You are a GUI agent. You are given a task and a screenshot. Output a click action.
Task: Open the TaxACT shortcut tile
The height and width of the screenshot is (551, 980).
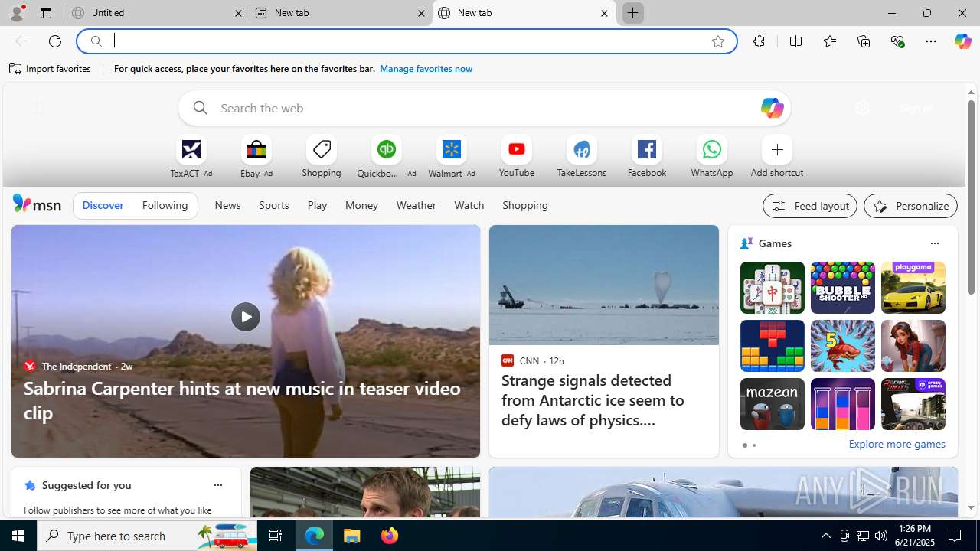[x=191, y=157]
